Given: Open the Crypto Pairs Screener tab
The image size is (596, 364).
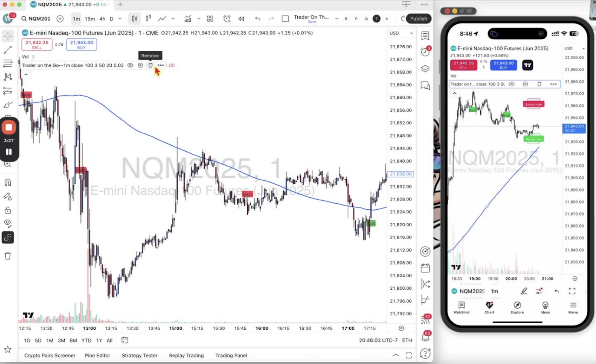Looking at the screenshot, I should [x=50, y=355].
